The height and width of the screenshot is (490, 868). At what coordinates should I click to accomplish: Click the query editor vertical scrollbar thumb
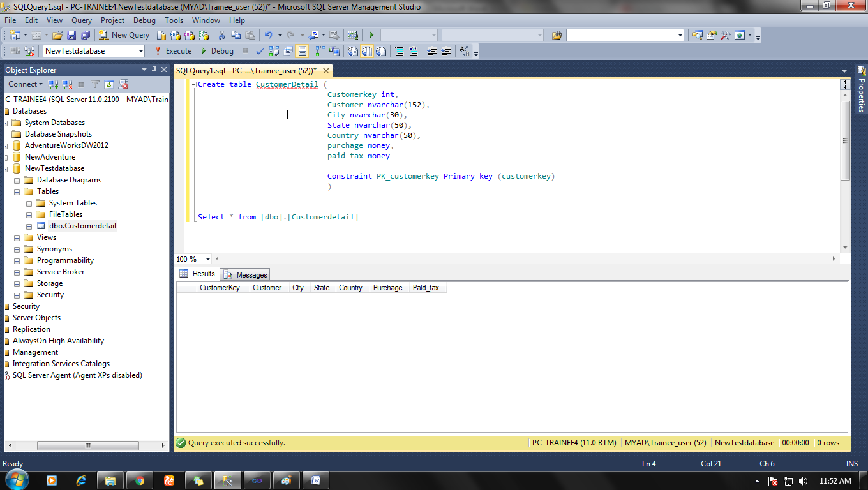845,140
